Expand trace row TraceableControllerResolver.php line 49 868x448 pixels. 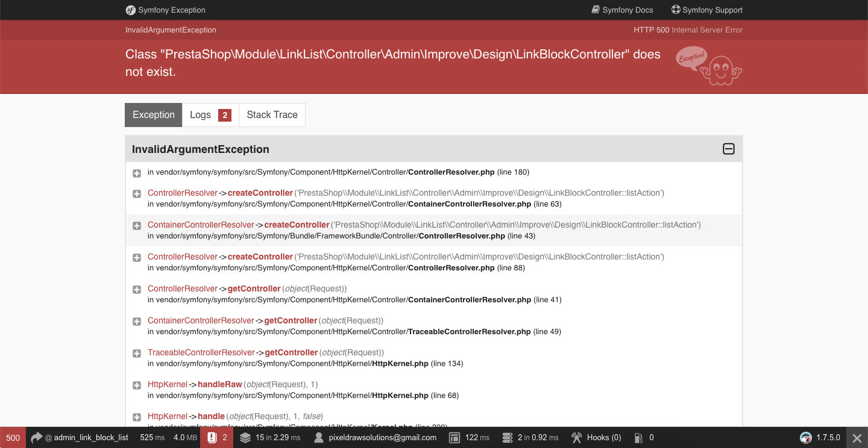[x=137, y=322]
